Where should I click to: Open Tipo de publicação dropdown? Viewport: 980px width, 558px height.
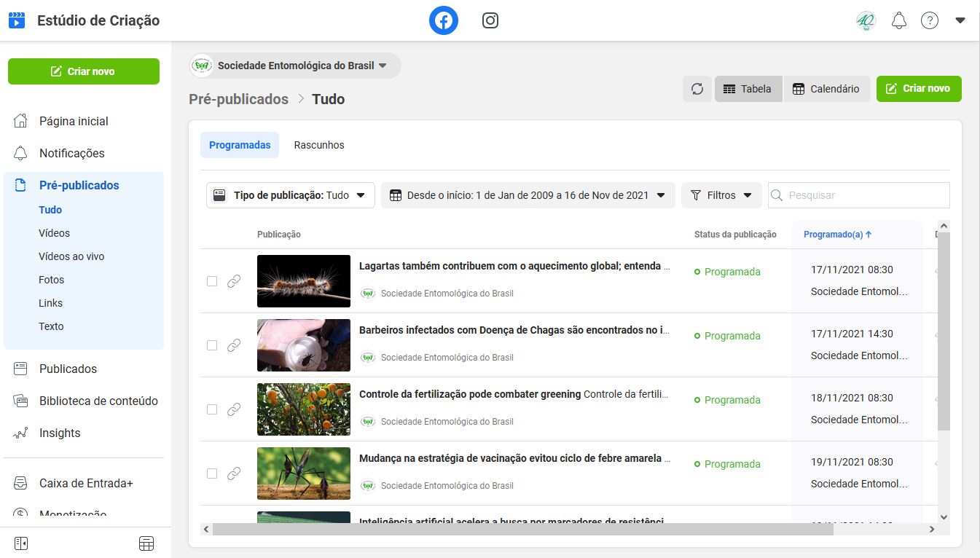click(291, 195)
